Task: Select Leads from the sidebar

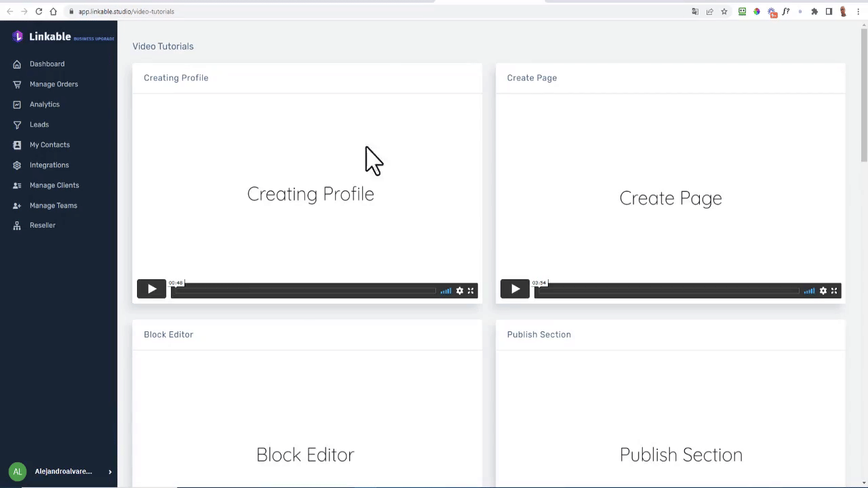Action: click(39, 125)
